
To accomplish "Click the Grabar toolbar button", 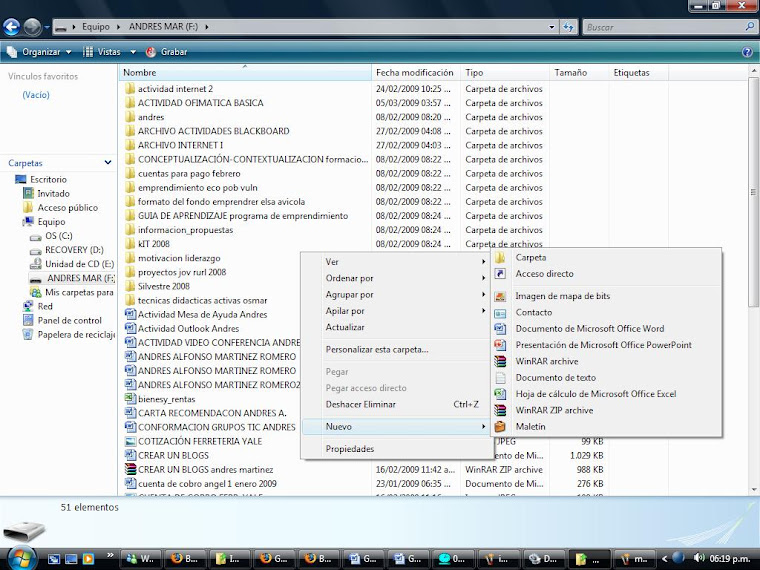I will click(x=167, y=52).
